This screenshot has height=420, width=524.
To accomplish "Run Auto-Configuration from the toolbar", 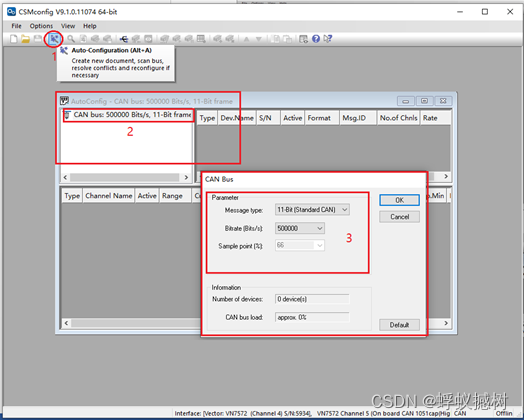I will point(54,39).
